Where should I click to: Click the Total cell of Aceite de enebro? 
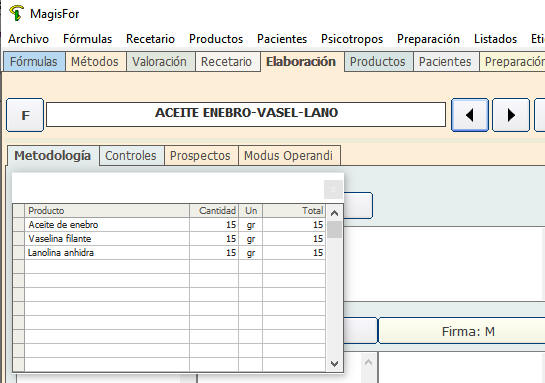[x=294, y=225]
